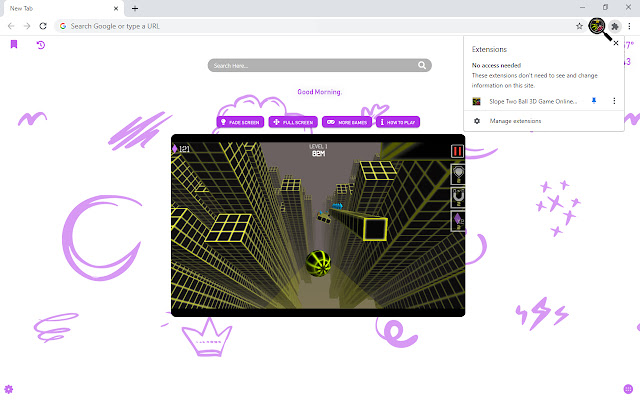The image size is (640, 400).
Task: Click the pinned Slope game extension icon
Action: pos(597,26)
